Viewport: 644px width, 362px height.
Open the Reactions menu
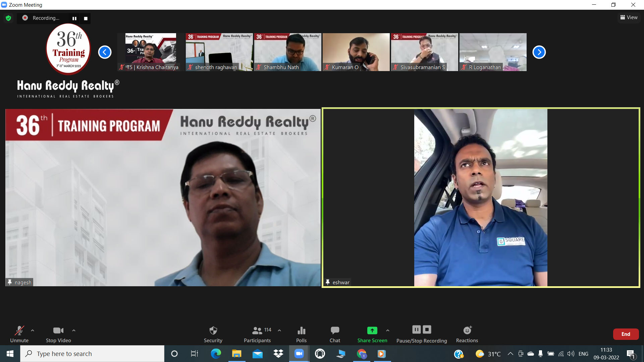pyautogui.click(x=467, y=334)
